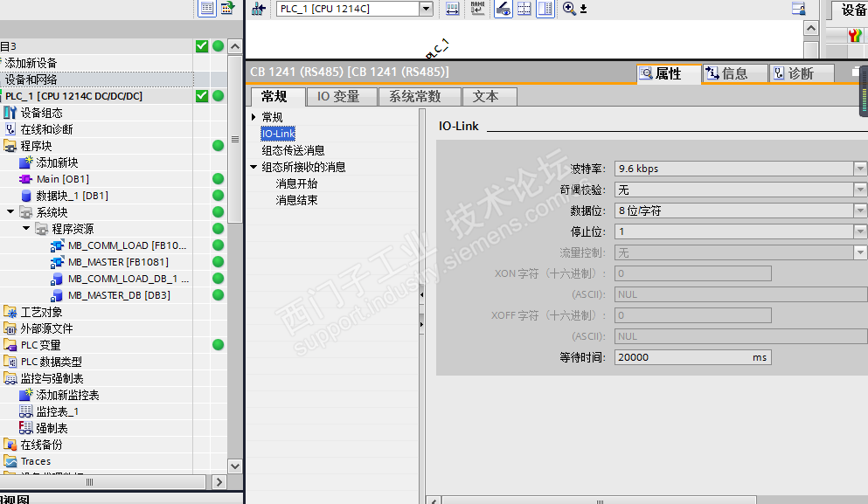
Task: Click the 外部源文件 folder icon
Action: click(x=10, y=328)
